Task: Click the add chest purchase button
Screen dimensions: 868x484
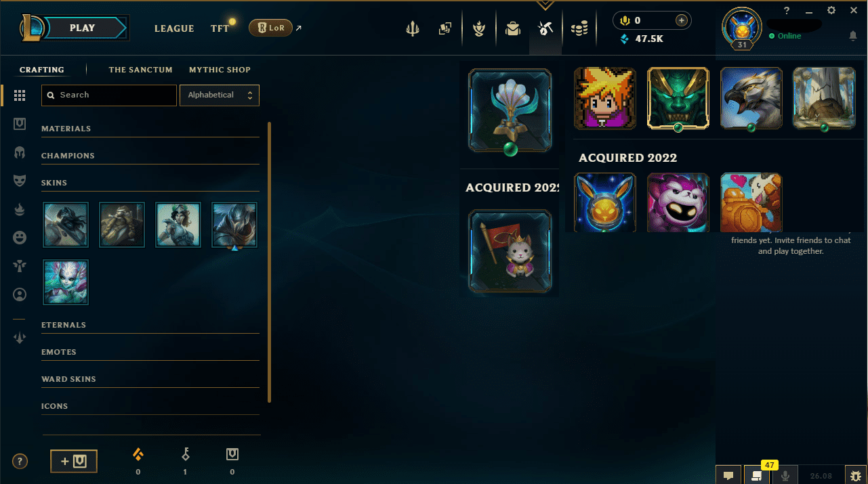Action: 74,461
